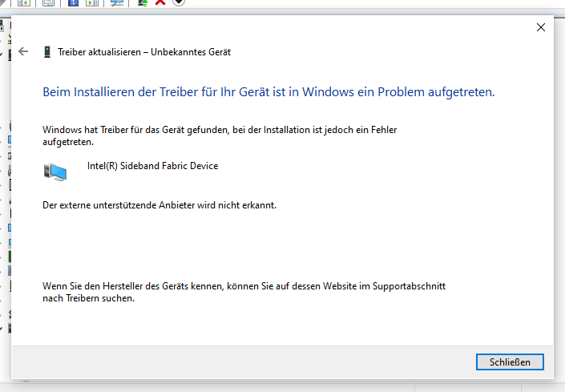This screenshot has width=565, height=392.
Task: Click the show/hide action pane icon in toolbar
Action: (92, 2)
